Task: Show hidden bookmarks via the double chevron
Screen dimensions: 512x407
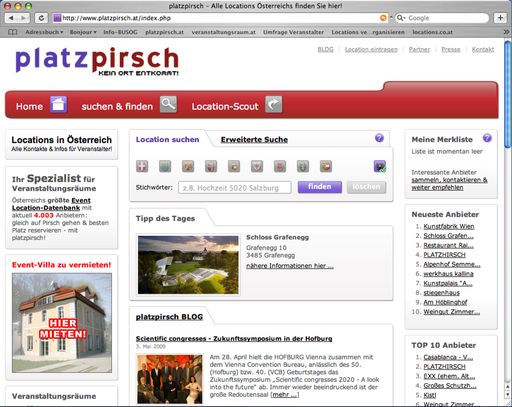Action: click(x=507, y=32)
